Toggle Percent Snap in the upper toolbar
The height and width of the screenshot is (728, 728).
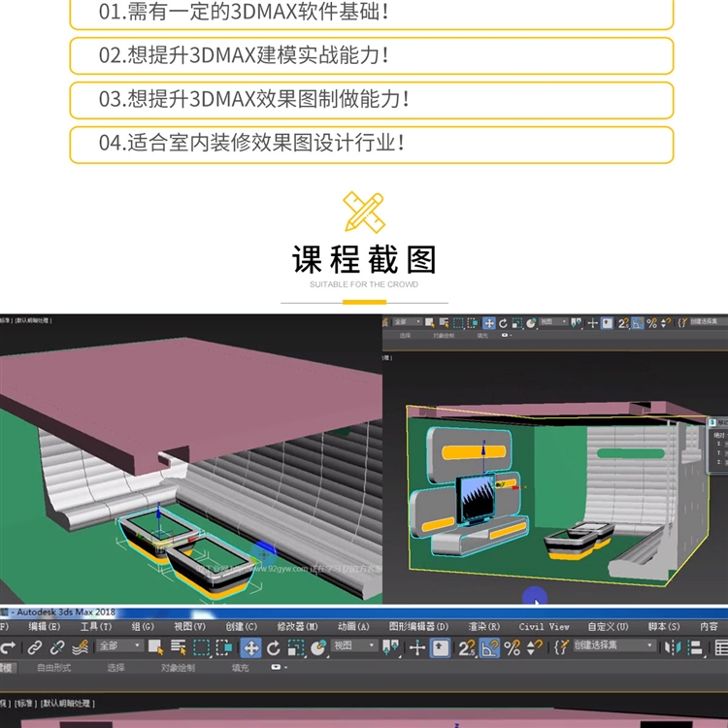652,322
